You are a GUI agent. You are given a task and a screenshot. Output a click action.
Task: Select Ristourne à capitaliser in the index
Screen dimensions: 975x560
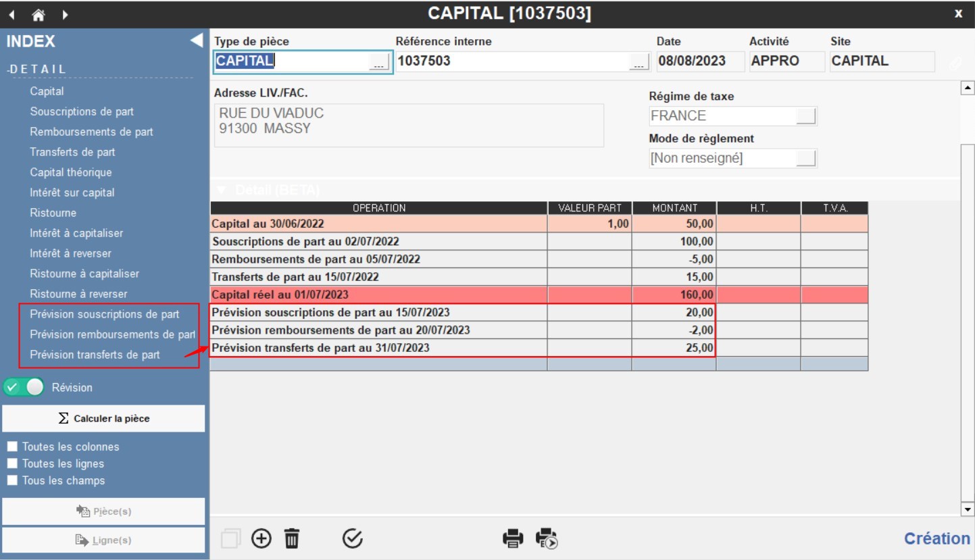point(84,274)
